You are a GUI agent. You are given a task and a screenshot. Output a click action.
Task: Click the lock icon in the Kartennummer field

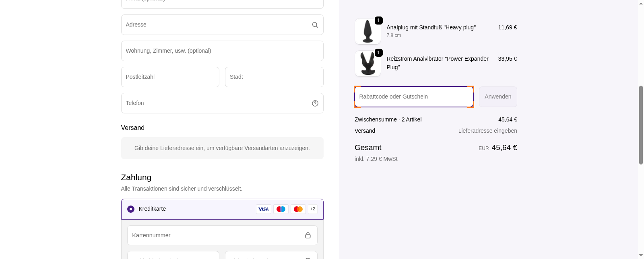pyautogui.click(x=308, y=235)
